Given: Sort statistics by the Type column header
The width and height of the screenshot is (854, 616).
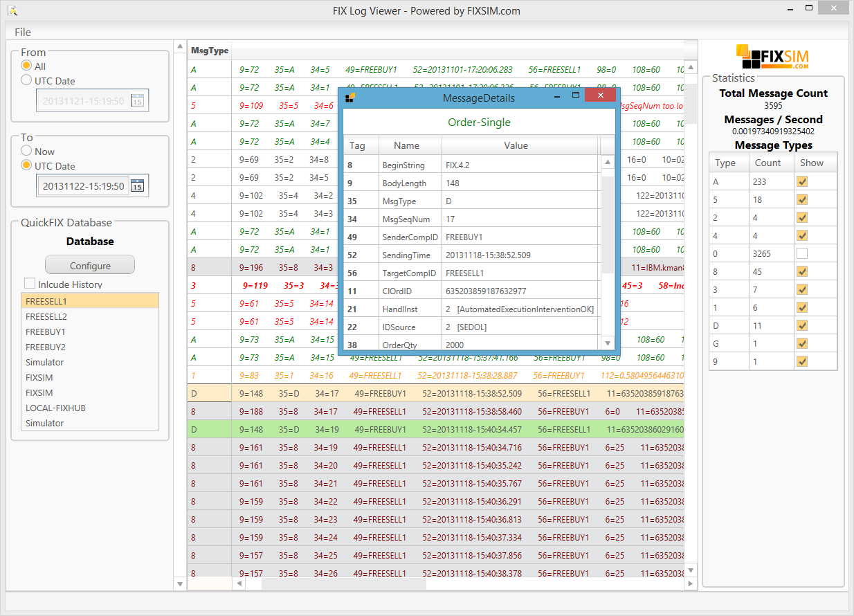Looking at the screenshot, I should pos(730,163).
